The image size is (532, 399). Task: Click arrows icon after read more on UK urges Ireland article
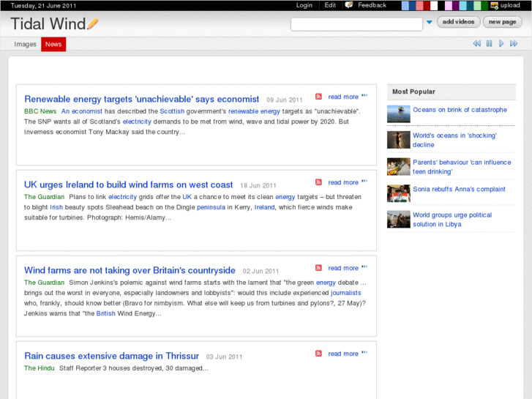(x=364, y=181)
